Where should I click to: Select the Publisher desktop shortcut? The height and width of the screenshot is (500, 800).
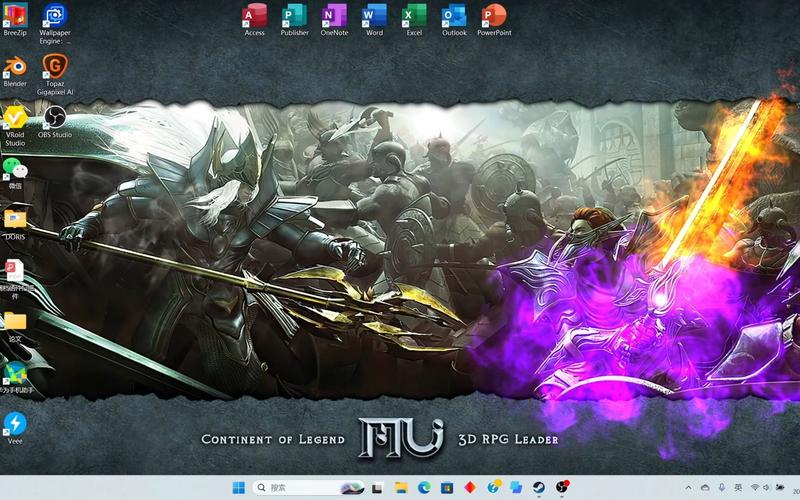(x=294, y=20)
